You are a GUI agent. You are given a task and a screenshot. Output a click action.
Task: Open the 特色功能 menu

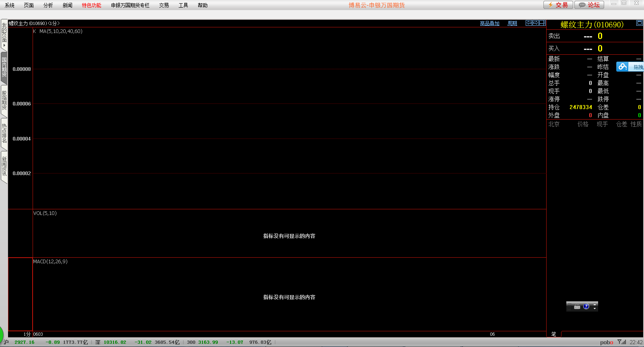pos(91,5)
